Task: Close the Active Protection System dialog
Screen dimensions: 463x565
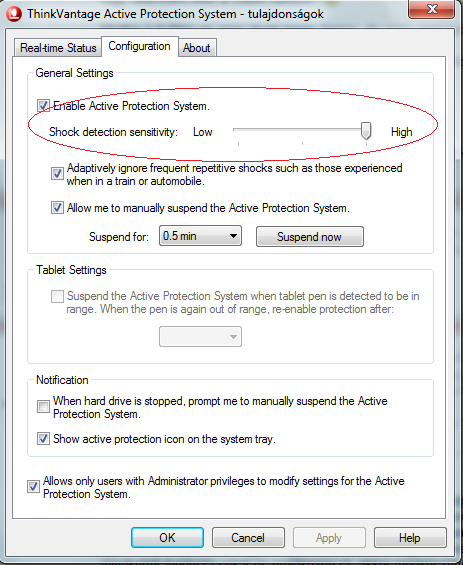Action: pyautogui.click(x=432, y=9)
